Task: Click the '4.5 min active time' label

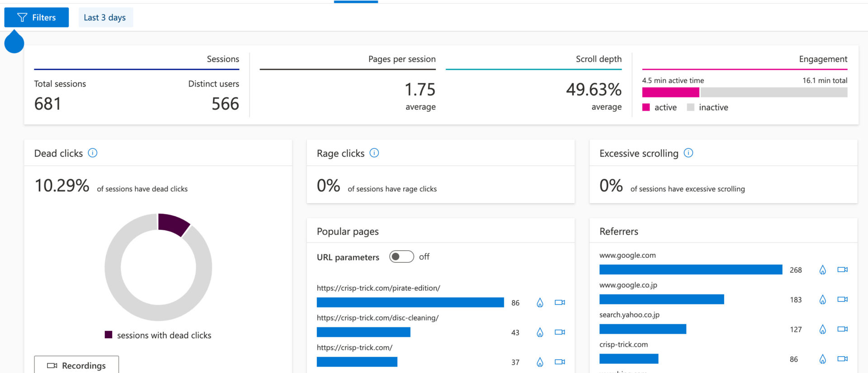Action: 673,80
